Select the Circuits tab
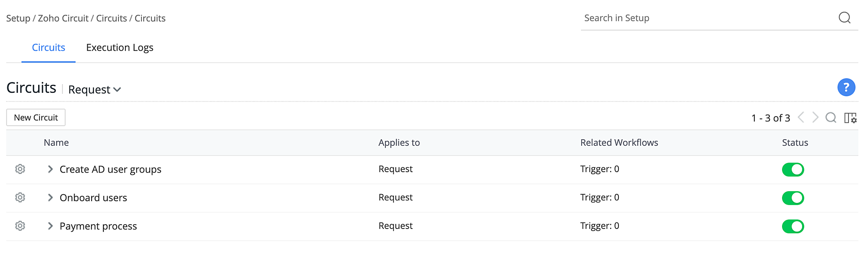This screenshot has width=868, height=268. tap(48, 47)
